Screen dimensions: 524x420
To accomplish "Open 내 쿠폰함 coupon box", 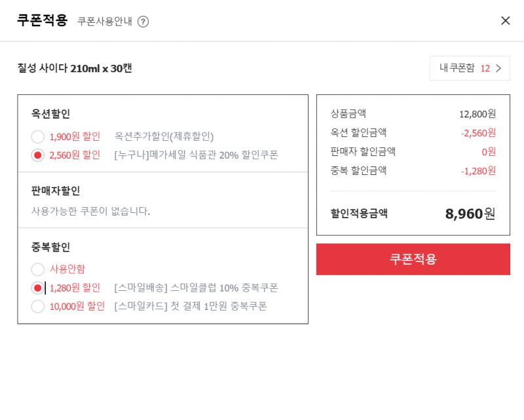I will click(x=470, y=68).
